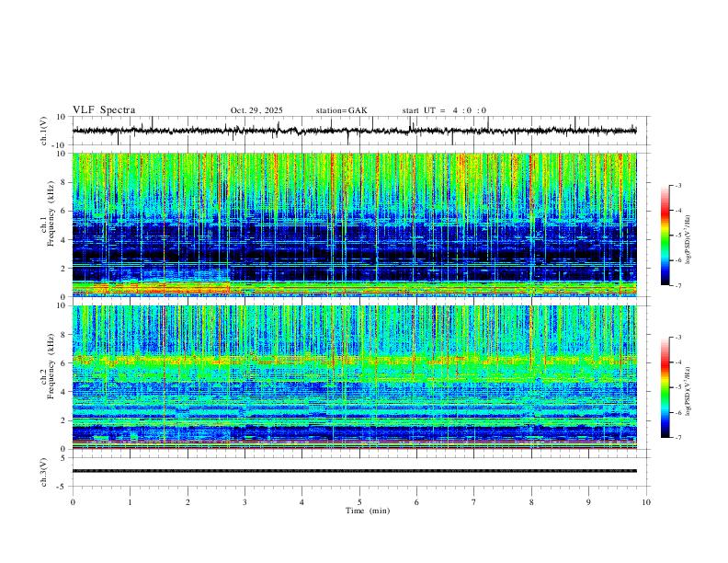
Task: Click the "VLF Spectra" title text
Action: (104, 110)
